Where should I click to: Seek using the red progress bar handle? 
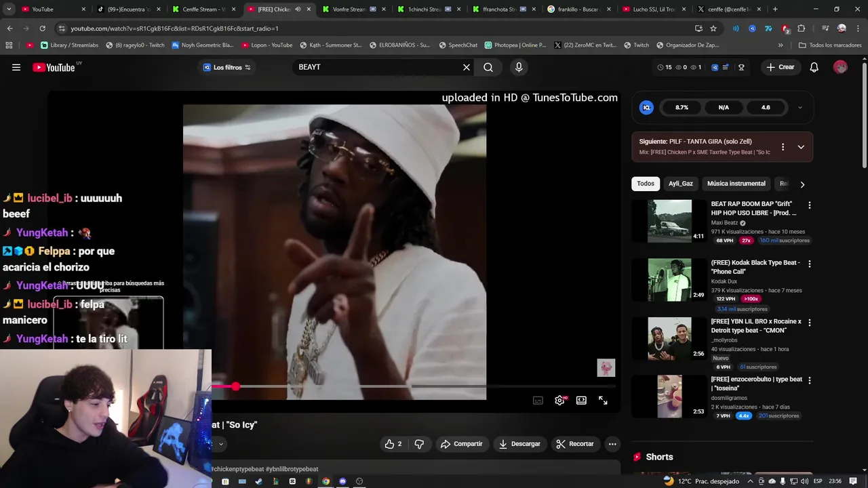[x=235, y=386]
